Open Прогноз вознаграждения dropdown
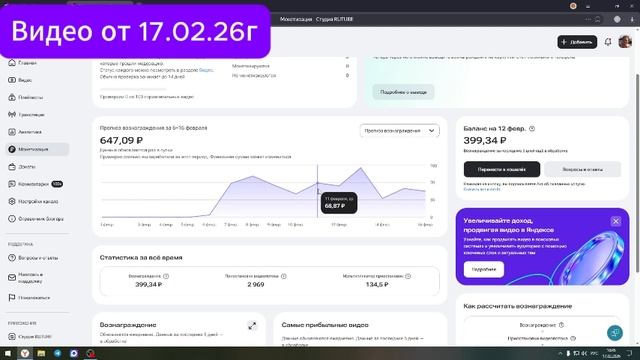This screenshot has height=360, width=640. 400,131
